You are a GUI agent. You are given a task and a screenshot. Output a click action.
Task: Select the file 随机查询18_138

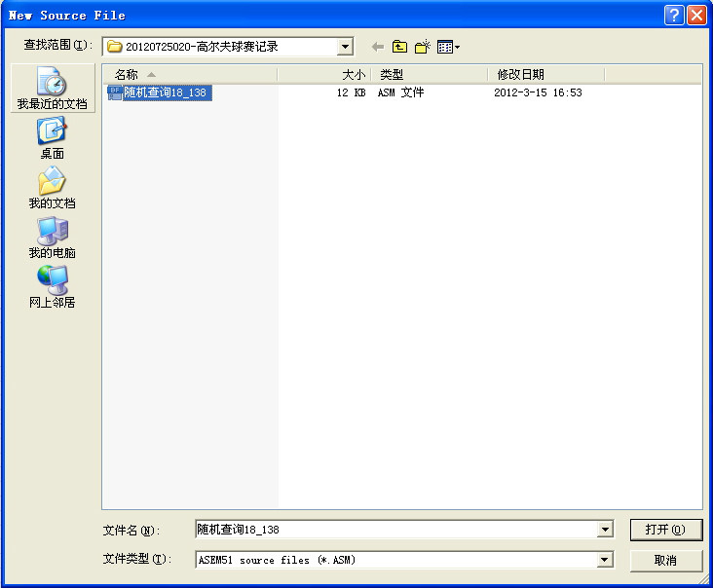point(164,92)
